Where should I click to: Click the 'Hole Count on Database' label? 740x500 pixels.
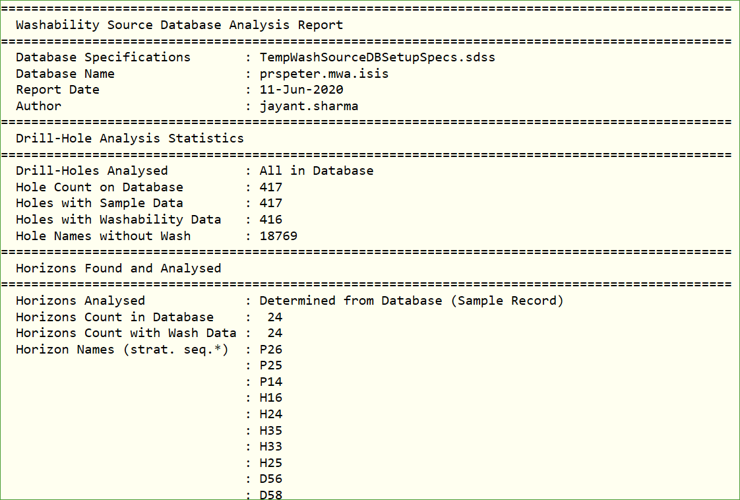(x=100, y=187)
